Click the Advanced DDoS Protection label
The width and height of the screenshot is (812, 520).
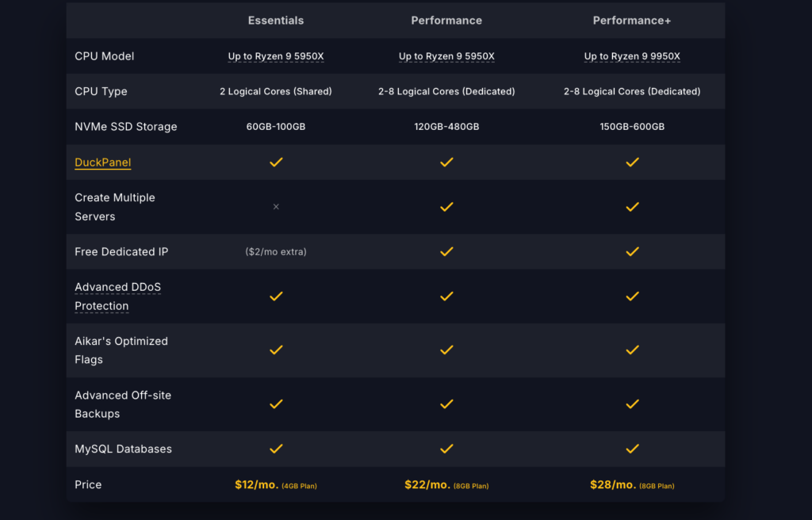coord(117,296)
